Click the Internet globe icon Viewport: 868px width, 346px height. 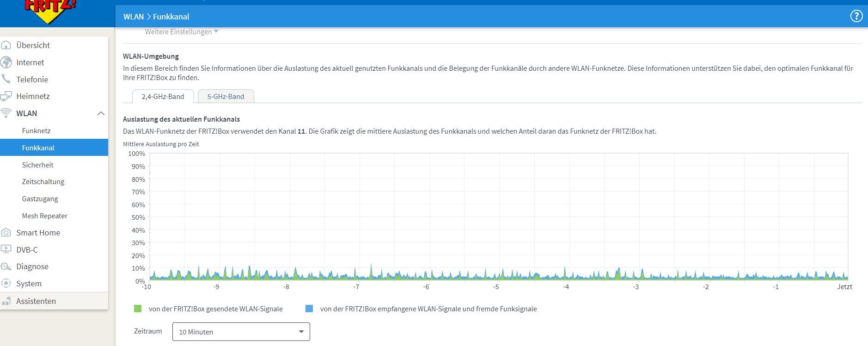click(x=6, y=62)
